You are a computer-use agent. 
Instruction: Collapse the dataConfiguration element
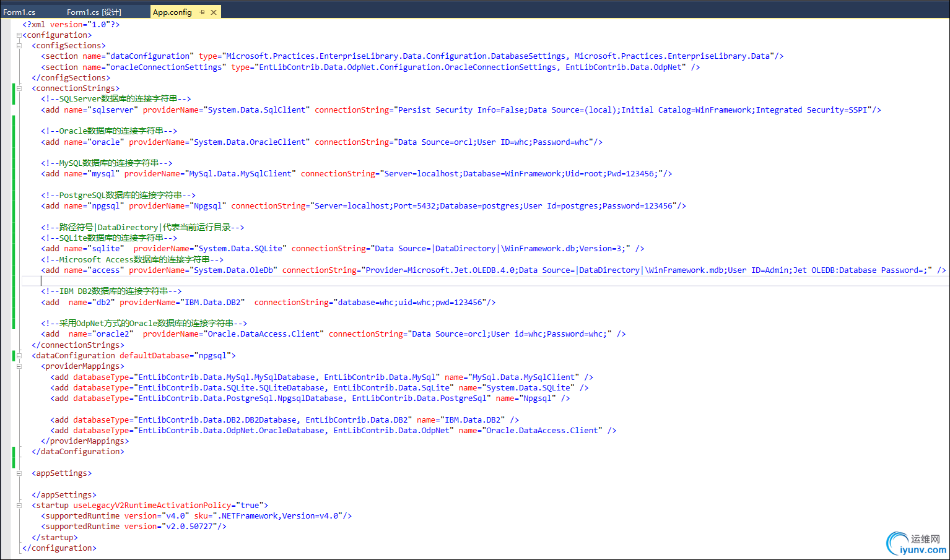pyautogui.click(x=19, y=356)
